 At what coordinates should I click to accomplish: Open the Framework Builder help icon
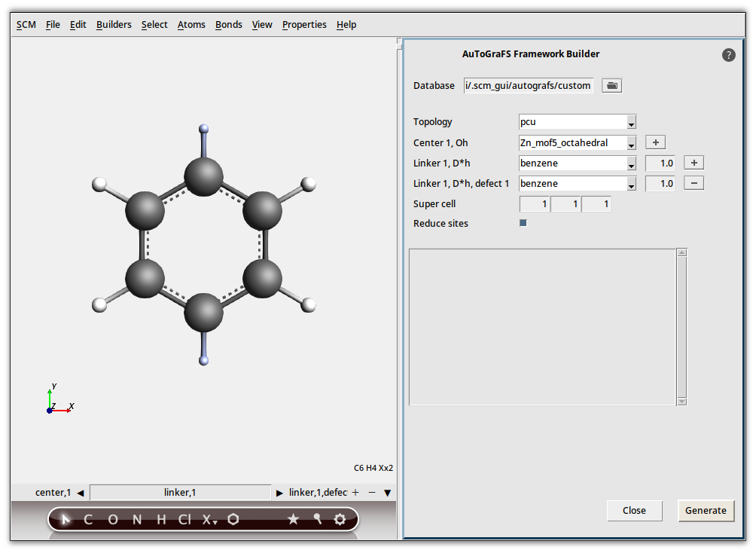[728, 54]
